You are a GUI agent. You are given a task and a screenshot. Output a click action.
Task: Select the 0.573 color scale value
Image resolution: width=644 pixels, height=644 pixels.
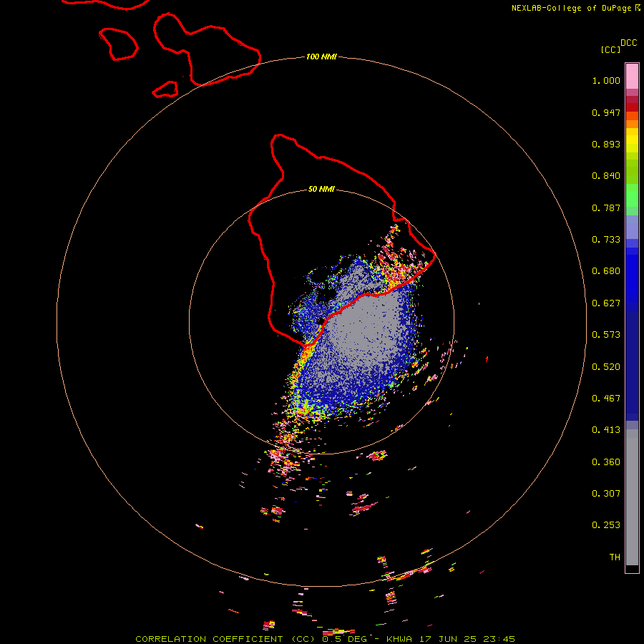pos(606,335)
